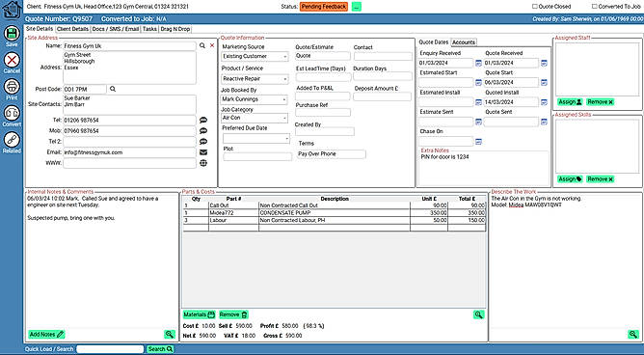Open calendar picker for Quote Start date

[x=544, y=83]
